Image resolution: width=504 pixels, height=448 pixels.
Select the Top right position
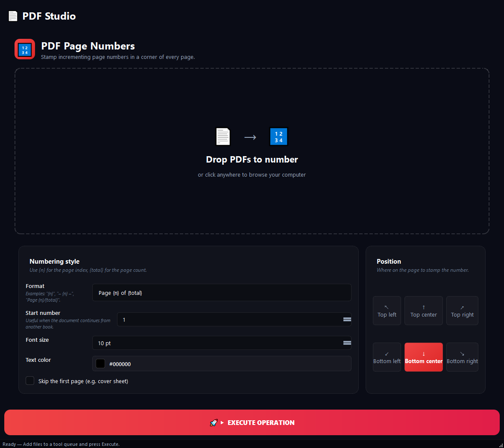click(462, 311)
